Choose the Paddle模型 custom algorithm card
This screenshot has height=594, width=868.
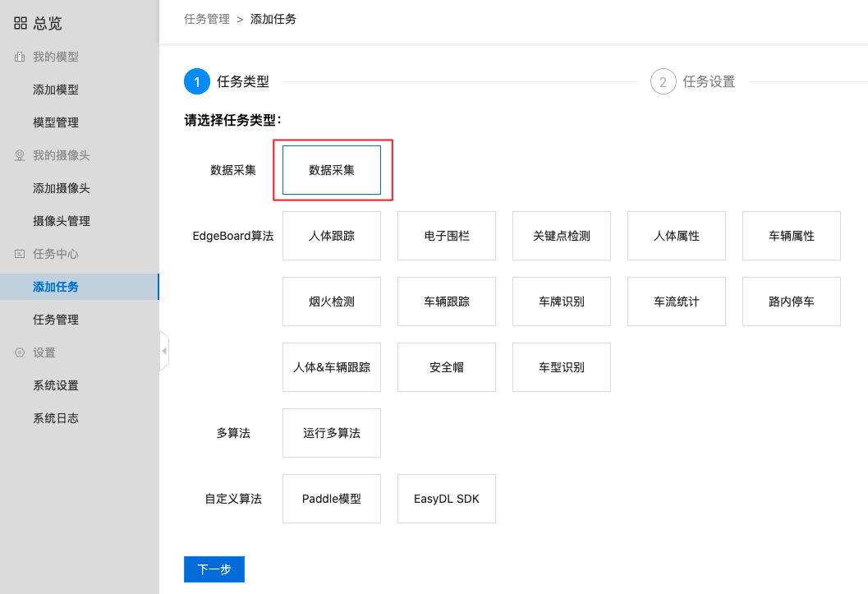[x=332, y=499]
